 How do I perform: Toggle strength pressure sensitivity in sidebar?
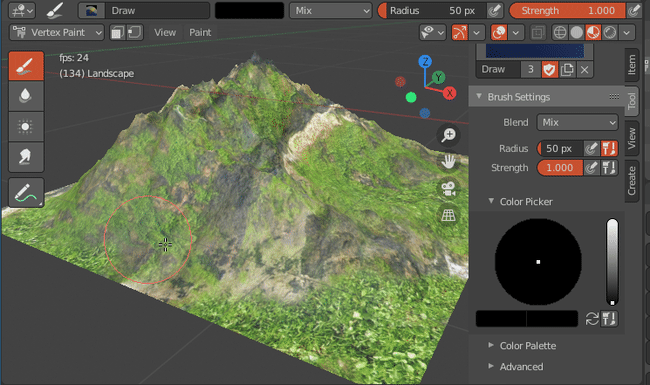[x=592, y=168]
